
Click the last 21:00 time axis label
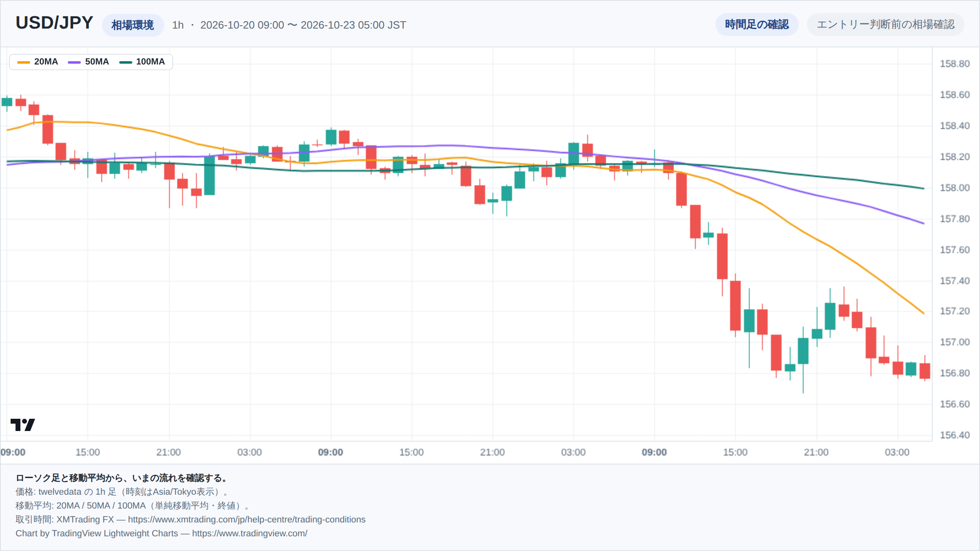(x=816, y=452)
